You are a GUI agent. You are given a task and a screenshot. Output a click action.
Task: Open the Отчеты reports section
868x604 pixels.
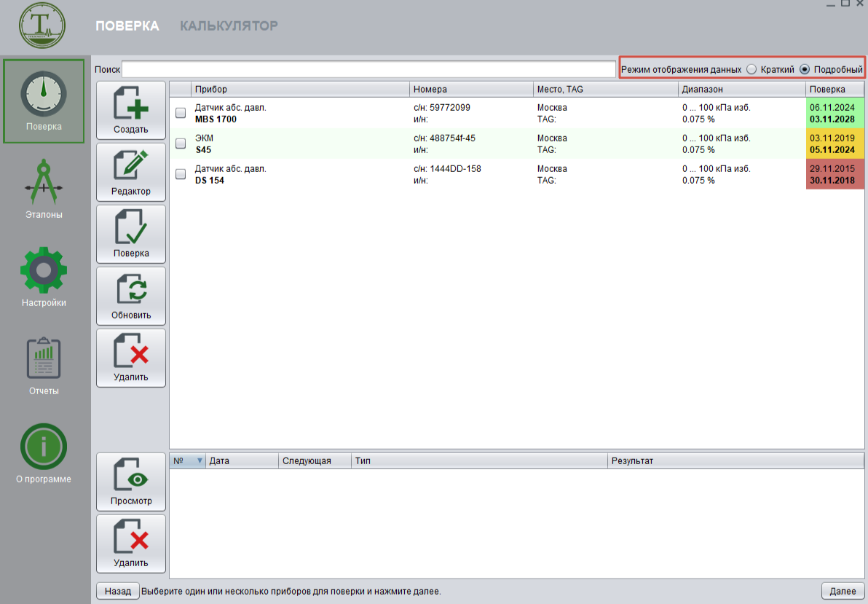tap(44, 366)
